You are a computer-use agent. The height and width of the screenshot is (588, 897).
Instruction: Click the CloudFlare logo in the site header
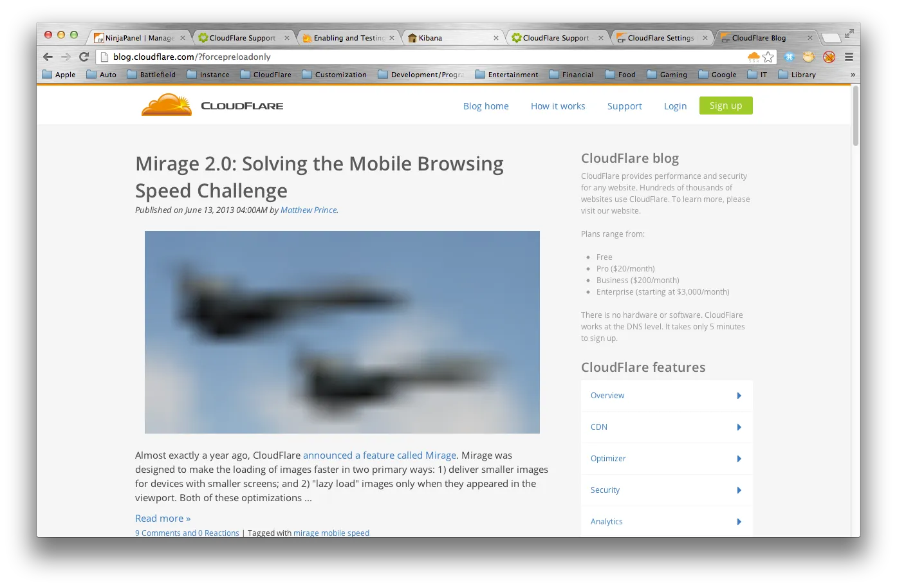point(212,106)
